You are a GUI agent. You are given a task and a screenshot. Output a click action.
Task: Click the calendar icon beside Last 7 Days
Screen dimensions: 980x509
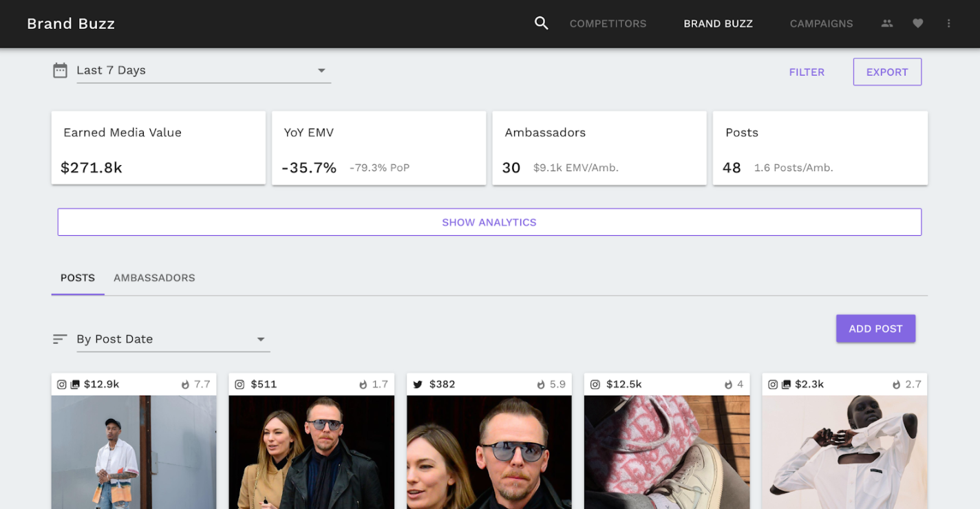(x=61, y=70)
